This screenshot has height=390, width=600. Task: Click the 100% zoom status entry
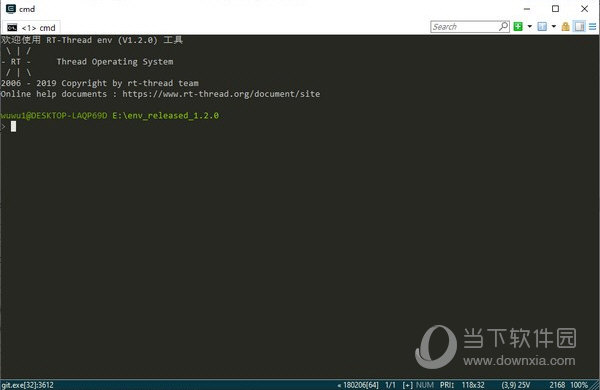pyautogui.click(x=579, y=385)
